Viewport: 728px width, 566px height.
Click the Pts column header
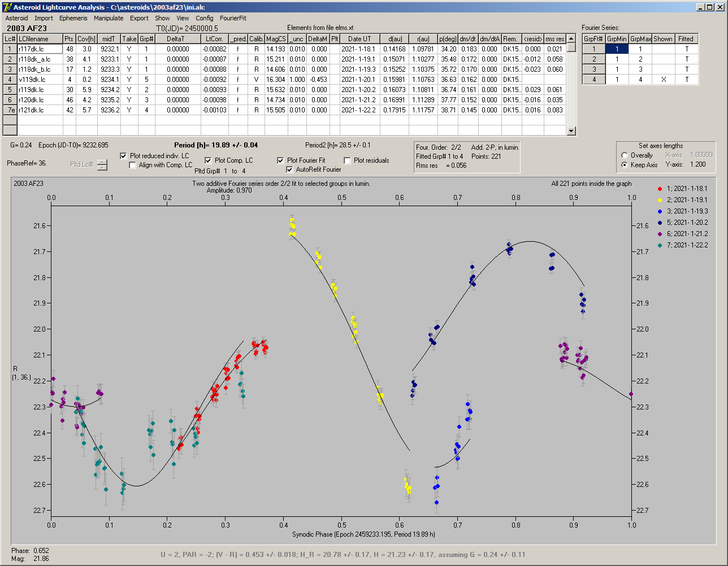(69, 39)
